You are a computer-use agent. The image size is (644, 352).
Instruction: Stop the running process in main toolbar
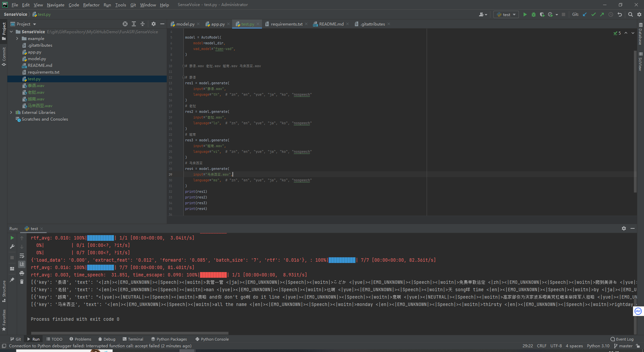pyautogui.click(x=563, y=14)
